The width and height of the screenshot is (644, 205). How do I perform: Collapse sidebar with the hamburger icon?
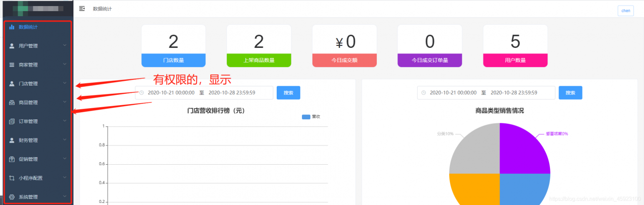82,9
